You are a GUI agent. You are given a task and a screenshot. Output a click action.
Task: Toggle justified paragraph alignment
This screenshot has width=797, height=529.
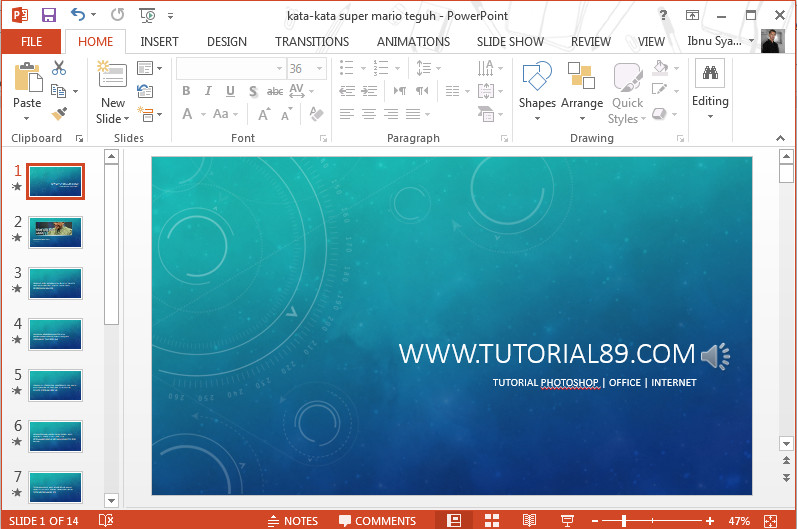coord(413,114)
